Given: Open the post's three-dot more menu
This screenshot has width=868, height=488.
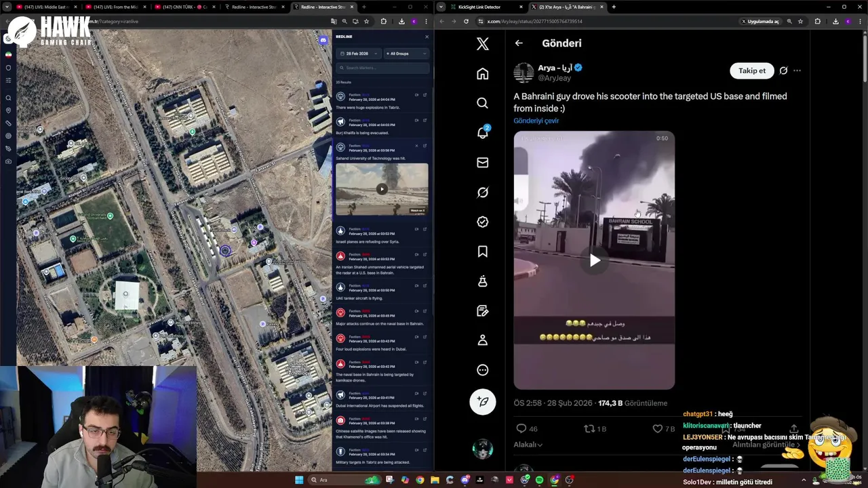Looking at the screenshot, I should 797,70.
